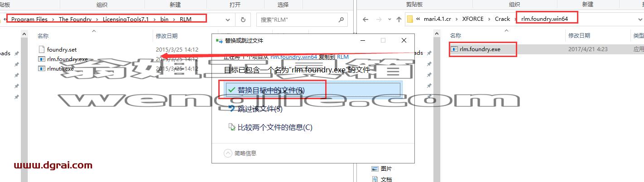The image size is (644, 182).
Task: Click the chevron before mari.4.1.cr in the breadcrumb
Action: click(418, 19)
